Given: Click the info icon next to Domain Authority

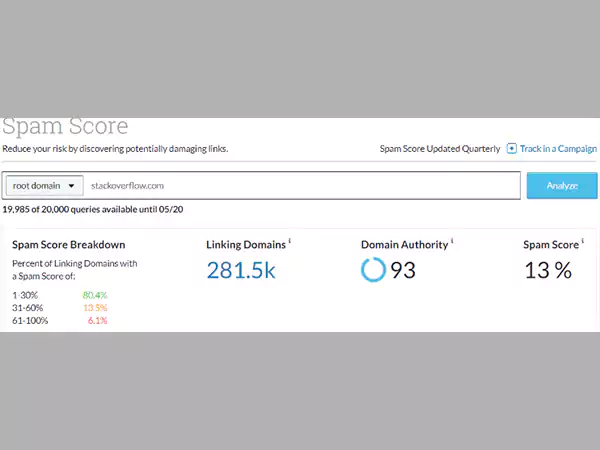Looking at the screenshot, I should pos(452,241).
